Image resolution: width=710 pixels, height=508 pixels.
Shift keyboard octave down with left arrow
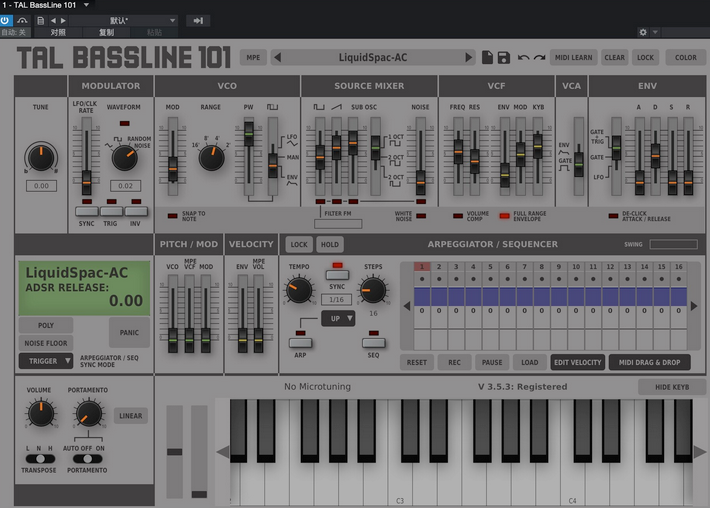click(x=222, y=452)
